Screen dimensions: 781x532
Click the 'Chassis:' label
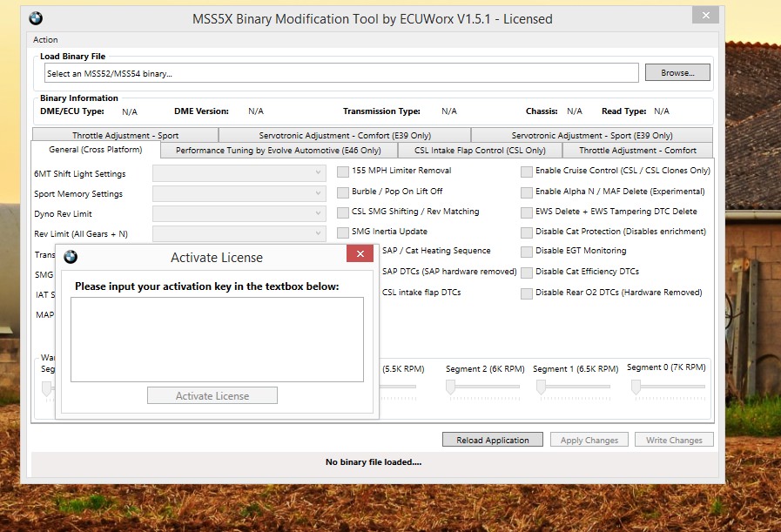tap(542, 111)
